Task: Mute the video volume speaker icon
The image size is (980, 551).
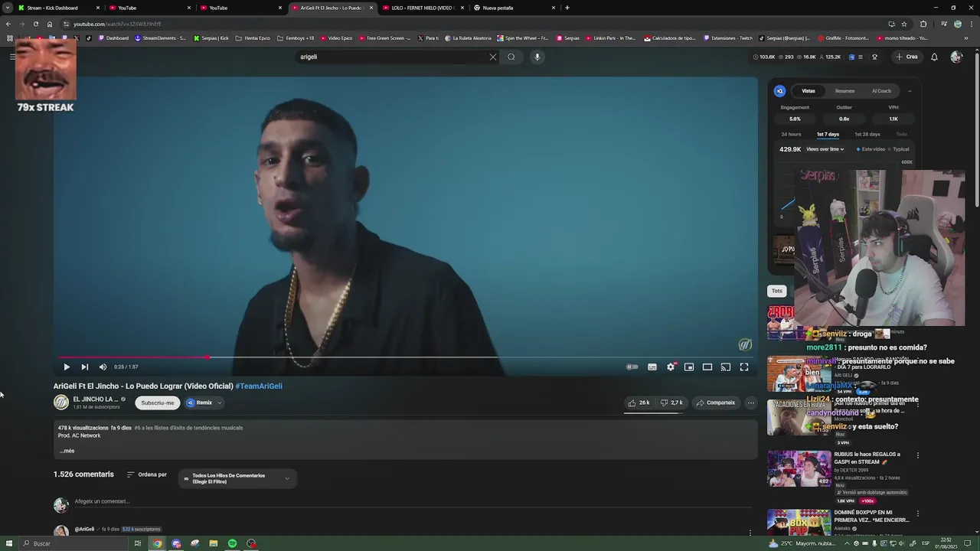Action: 103,367
